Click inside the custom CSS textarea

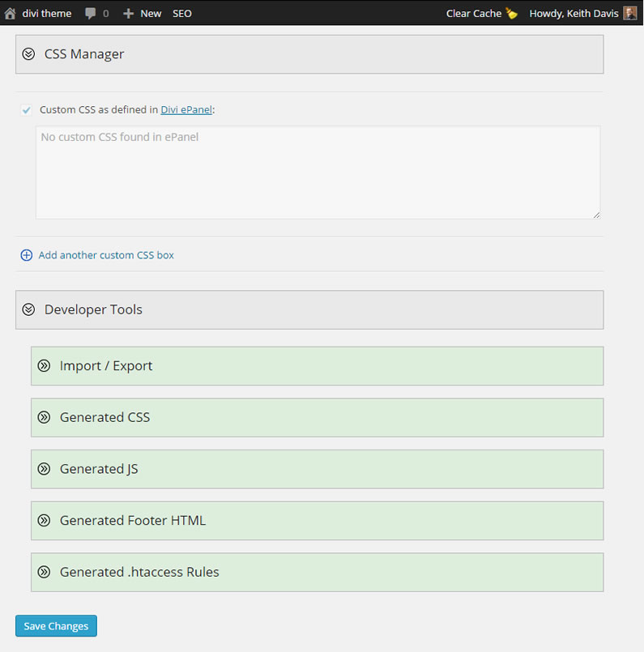click(318, 173)
